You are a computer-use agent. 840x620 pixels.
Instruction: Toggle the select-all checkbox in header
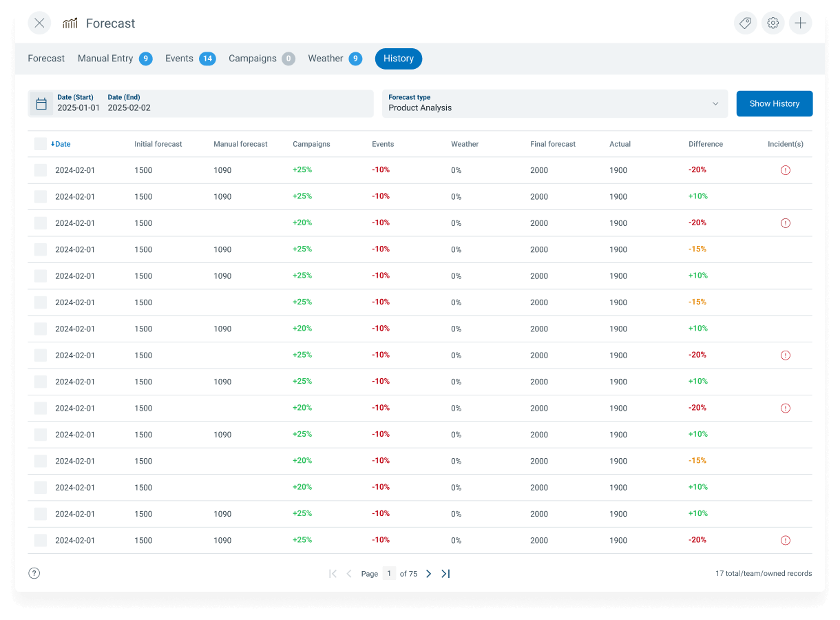click(x=41, y=144)
